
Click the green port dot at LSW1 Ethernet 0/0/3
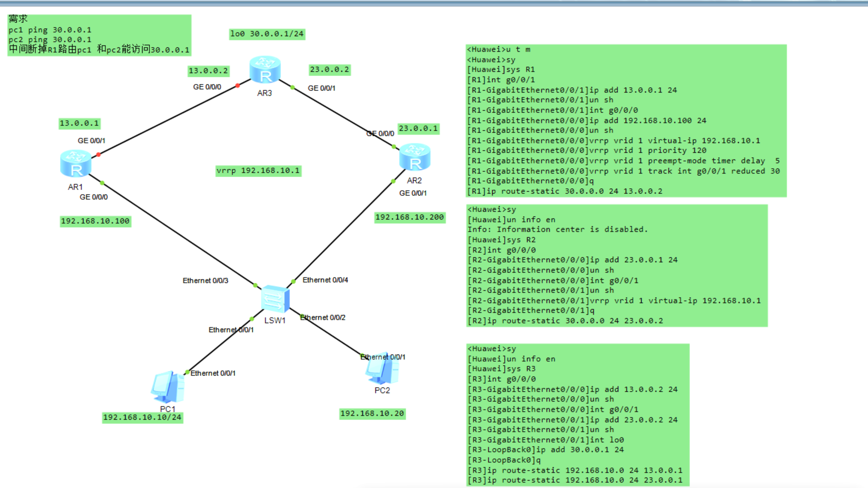pyautogui.click(x=255, y=285)
